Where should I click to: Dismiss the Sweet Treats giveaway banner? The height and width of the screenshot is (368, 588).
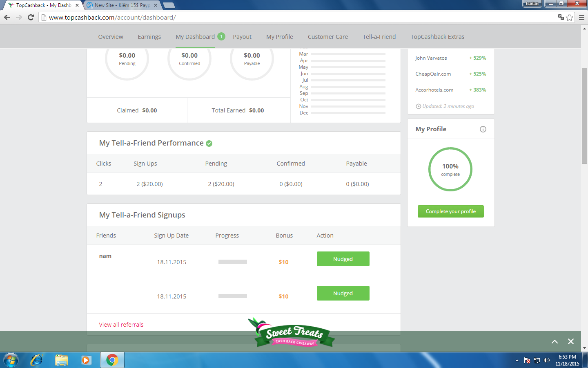coord(571,341)
